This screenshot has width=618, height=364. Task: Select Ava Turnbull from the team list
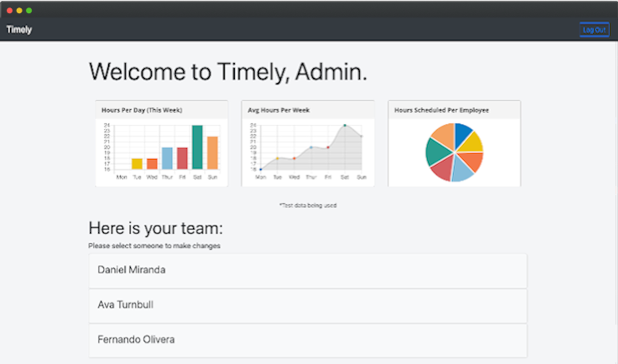pyautogui.click(x=307, y=306)
